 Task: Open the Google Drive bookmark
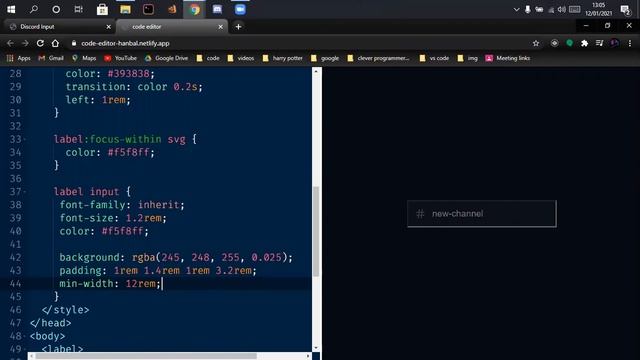pyautogui.click(x=166, y=58)
